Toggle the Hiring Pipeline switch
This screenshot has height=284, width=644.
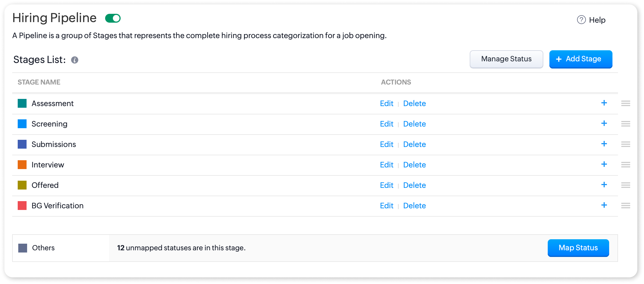[x=113, y=19]
